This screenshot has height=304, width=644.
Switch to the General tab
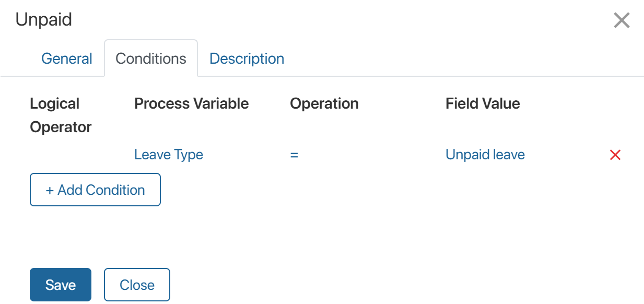tap(67, 59)
